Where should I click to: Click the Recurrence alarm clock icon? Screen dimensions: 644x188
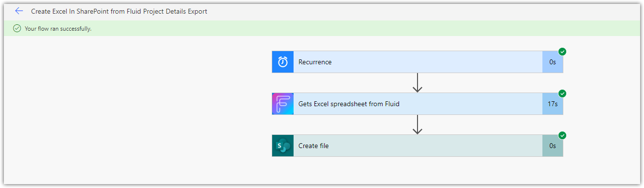[283, 62]
